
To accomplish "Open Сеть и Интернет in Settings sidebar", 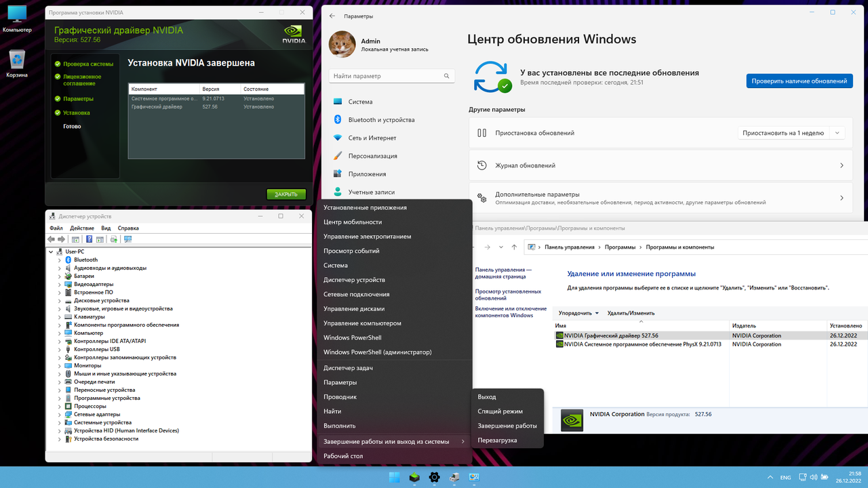I will 372,138.
